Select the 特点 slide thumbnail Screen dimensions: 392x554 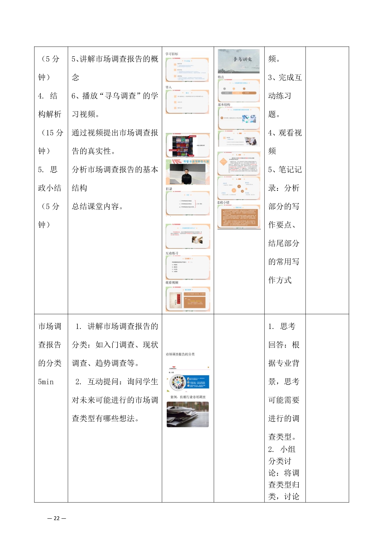pos(239,91)
